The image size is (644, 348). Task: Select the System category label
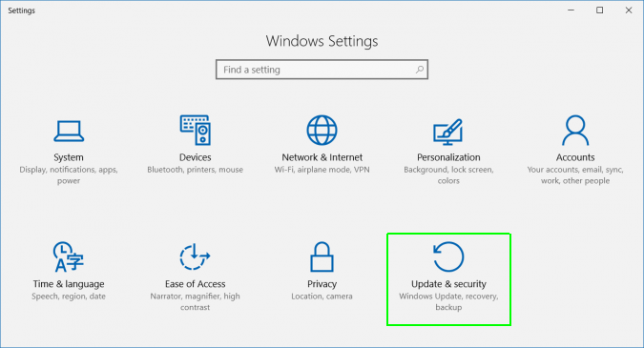click(x=69, y=157)
